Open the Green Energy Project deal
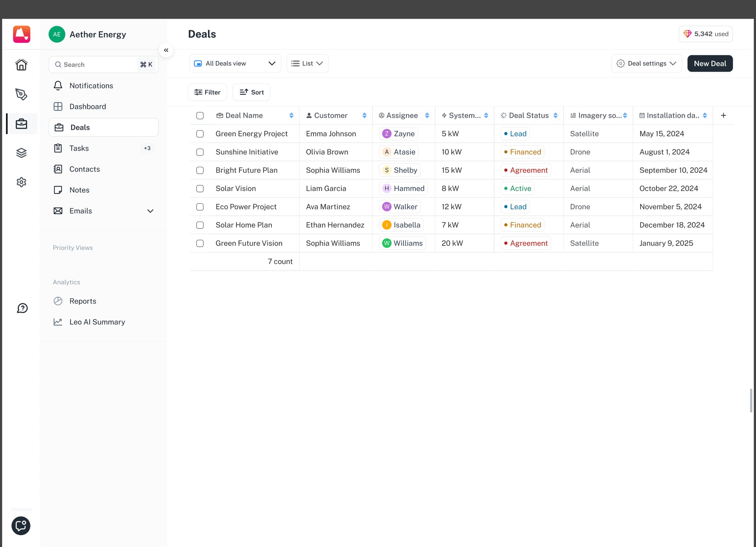This screenshot has width=756, height=547. [x=251, y=133]
